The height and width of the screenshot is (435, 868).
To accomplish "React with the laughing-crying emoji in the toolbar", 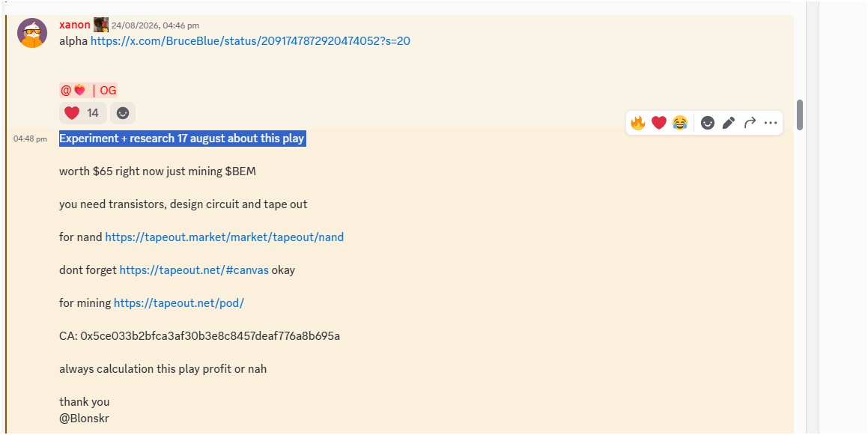I will (680, 123).
